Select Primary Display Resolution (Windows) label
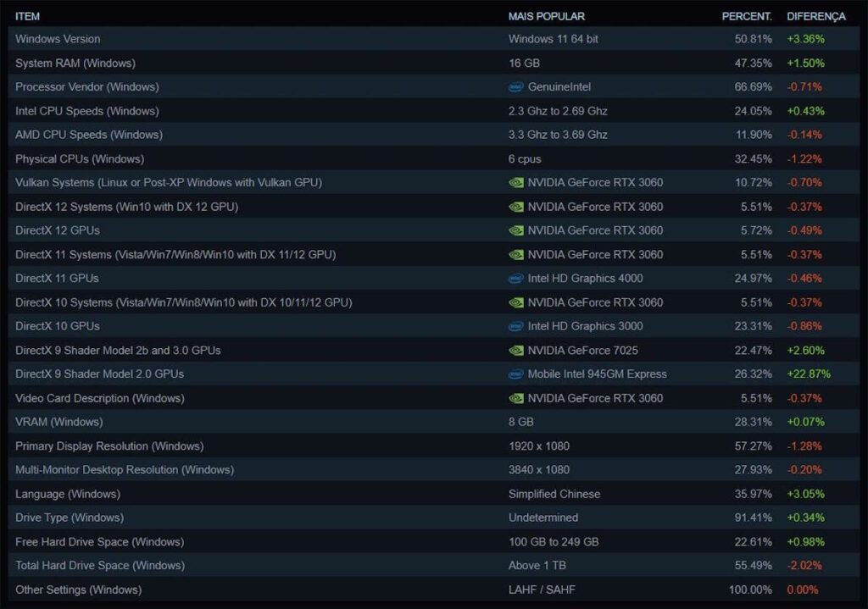The image size is (868, 609). pos(109,446)
